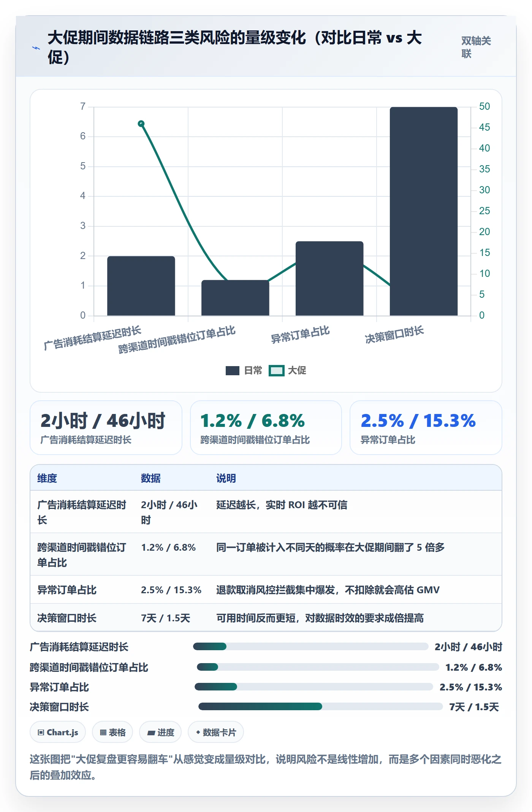Click the 异常订单占比 x-axis label
This screenshot has width=532, height=812.
coord(300,335)
